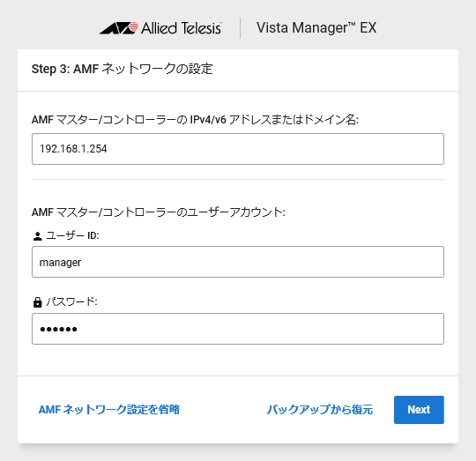
Task: Click the AMF マスター/コントローラーの IPv4/v6 アドレス label
Action: tap(195, 120)
